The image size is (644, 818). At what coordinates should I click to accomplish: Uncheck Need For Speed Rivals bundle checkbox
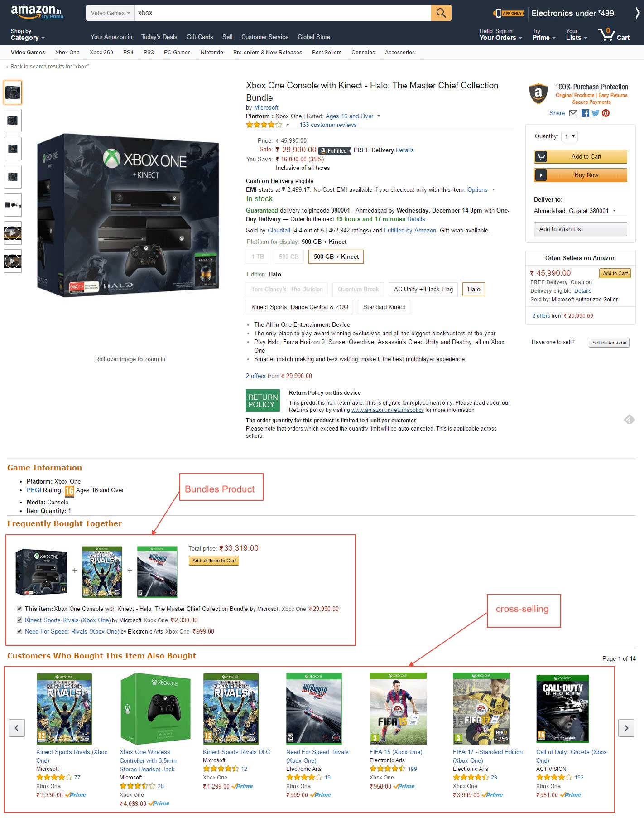coord(19,631)
